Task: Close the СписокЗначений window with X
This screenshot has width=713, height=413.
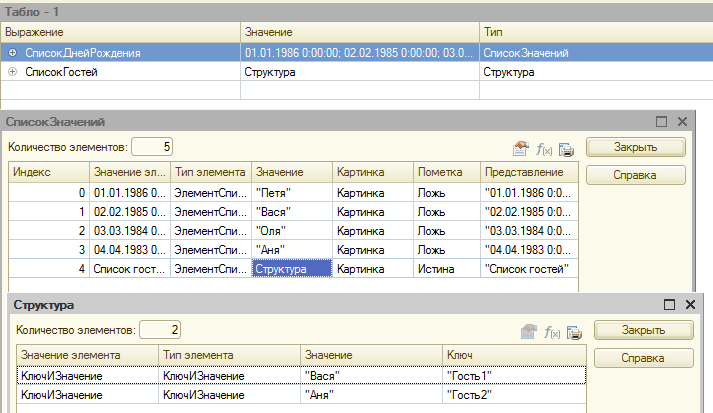Action: point(683,121)
